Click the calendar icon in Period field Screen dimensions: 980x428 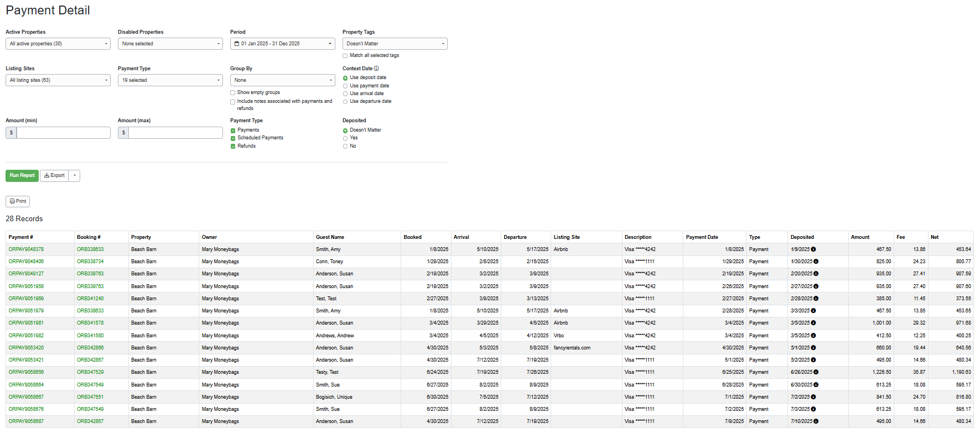(237, 44)
